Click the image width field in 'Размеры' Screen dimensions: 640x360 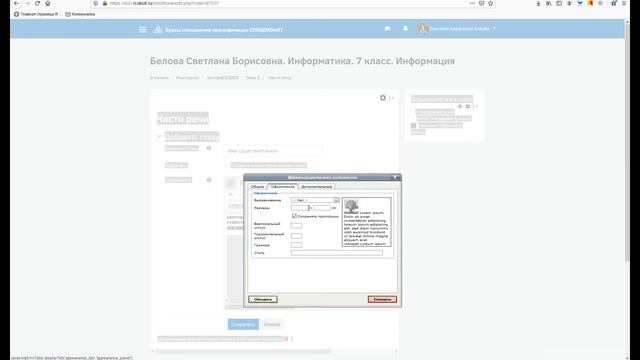point(300,208)
